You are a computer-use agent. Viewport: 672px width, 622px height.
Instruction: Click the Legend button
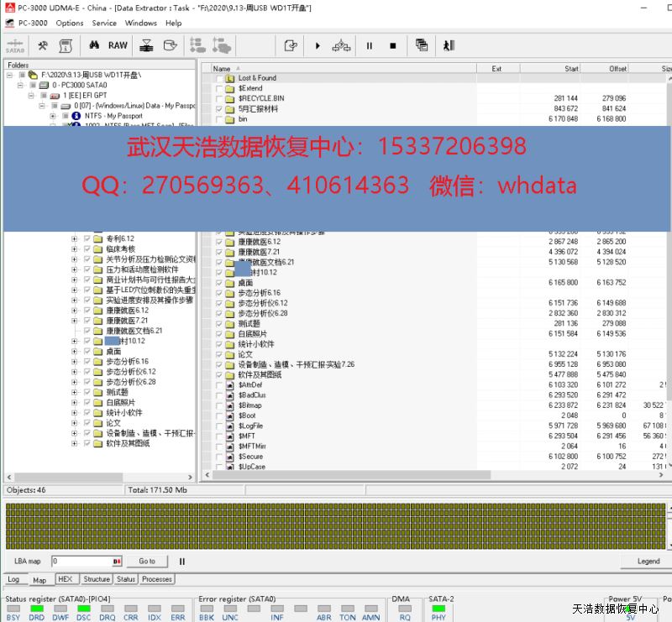click(648, 561)
